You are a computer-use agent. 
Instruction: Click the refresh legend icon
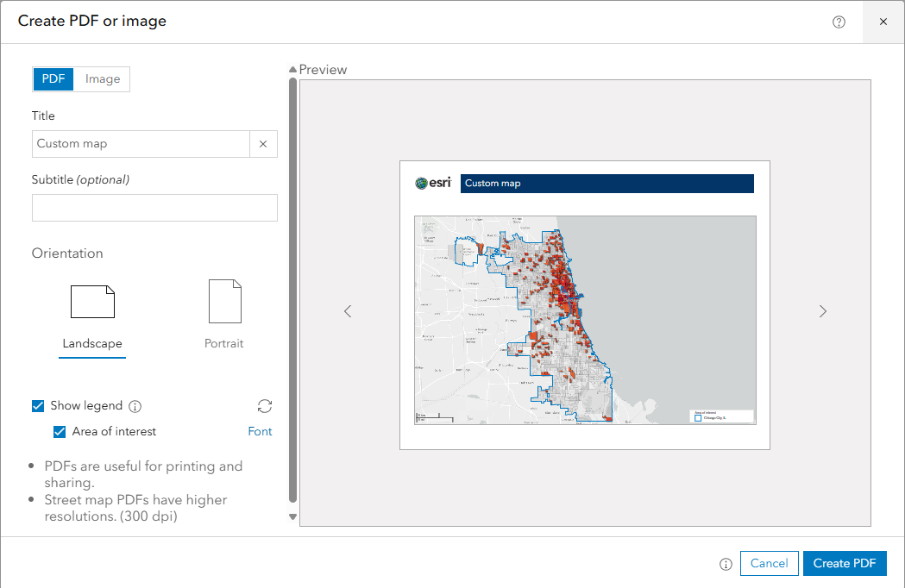[x=265, y=406]
